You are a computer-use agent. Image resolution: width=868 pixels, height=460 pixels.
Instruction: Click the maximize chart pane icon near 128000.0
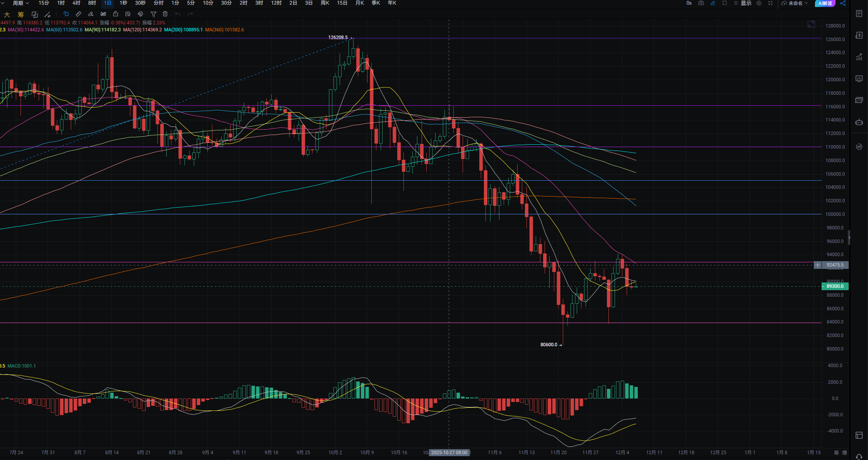tap(811, 24)
